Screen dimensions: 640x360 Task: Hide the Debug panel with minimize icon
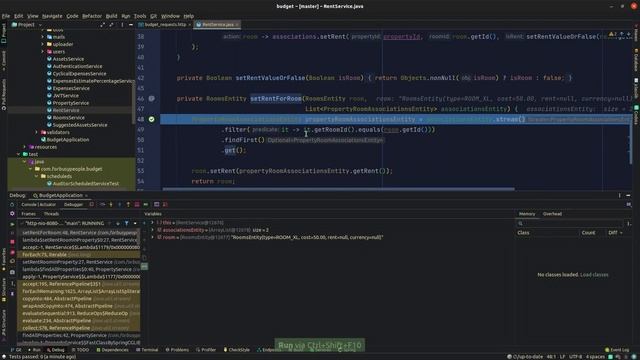coord(628,196)
